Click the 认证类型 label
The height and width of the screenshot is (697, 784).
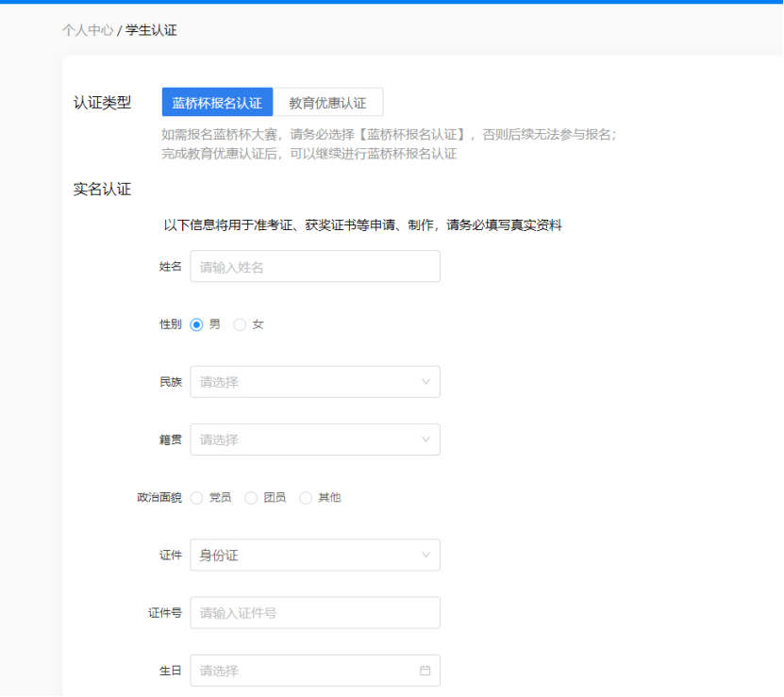tap(102, 103)
